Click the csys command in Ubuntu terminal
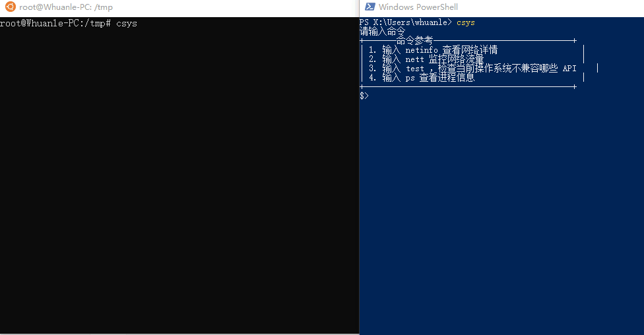644x335 pixels. tap(127, 24)
